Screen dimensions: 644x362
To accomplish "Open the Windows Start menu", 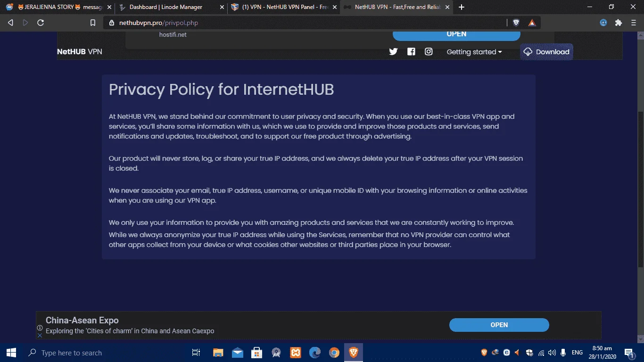I will (x=11, y=353).
